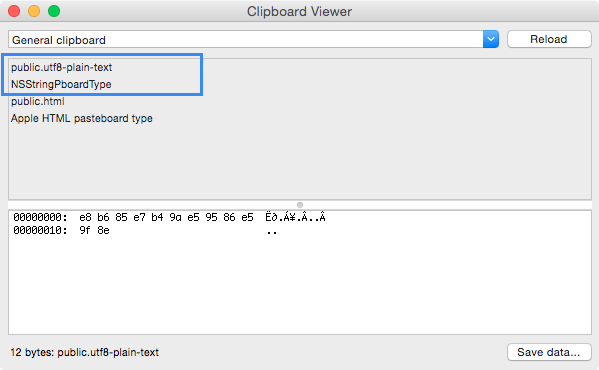Click the Save data... button
Screen dimensions: 599x370
pos(549,352)
